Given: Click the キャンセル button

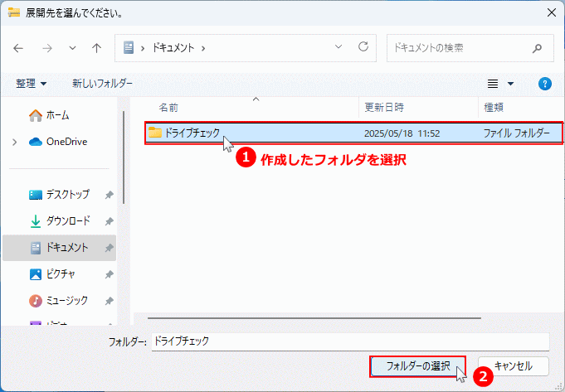Looking at the screenshot, I should (513, 366).
